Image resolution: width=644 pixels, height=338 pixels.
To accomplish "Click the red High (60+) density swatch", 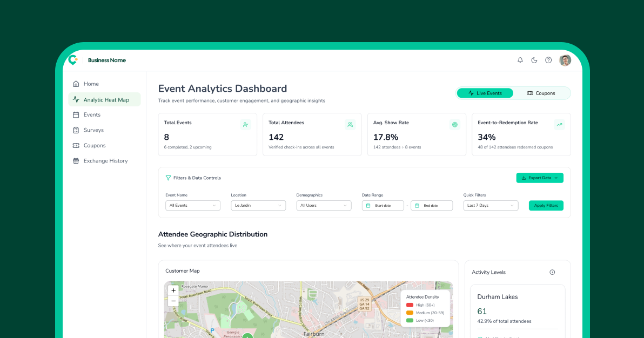I will (x=410, y=305).
